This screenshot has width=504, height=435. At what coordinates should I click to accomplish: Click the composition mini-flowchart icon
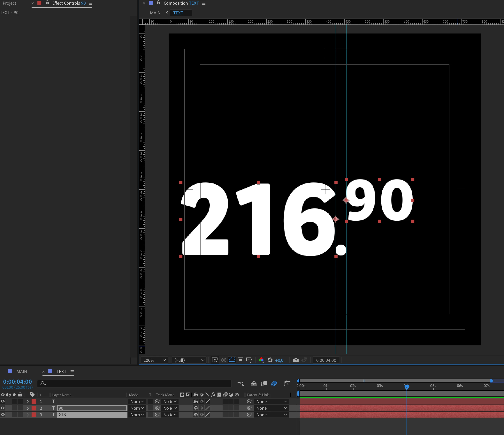[241, 383]
